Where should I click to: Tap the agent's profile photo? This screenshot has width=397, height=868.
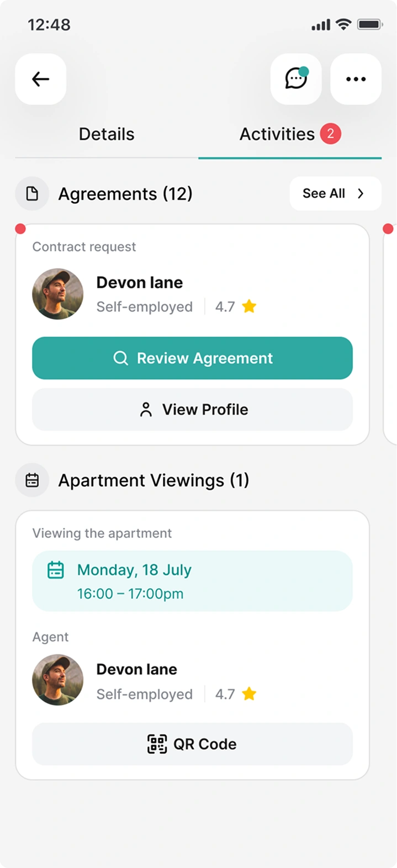pyautogui.click(x=57, y=680)
